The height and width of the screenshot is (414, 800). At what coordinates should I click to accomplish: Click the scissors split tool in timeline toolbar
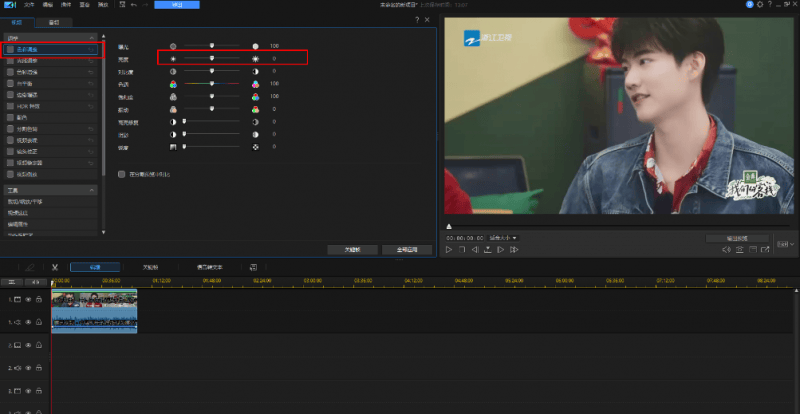click(x=55, y=267)
